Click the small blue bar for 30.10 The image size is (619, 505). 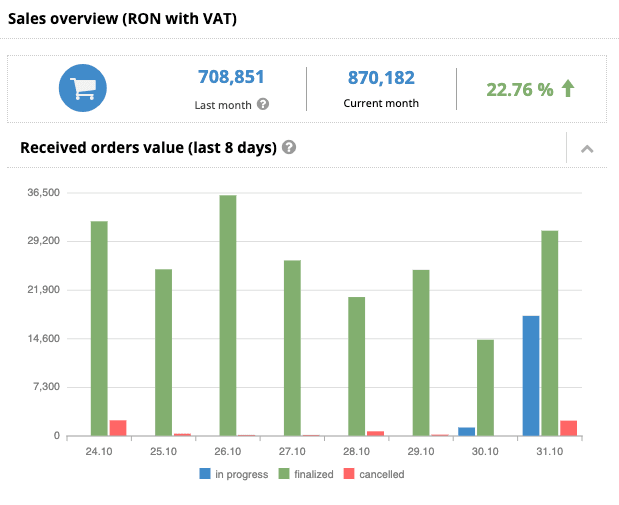point(467,431)
